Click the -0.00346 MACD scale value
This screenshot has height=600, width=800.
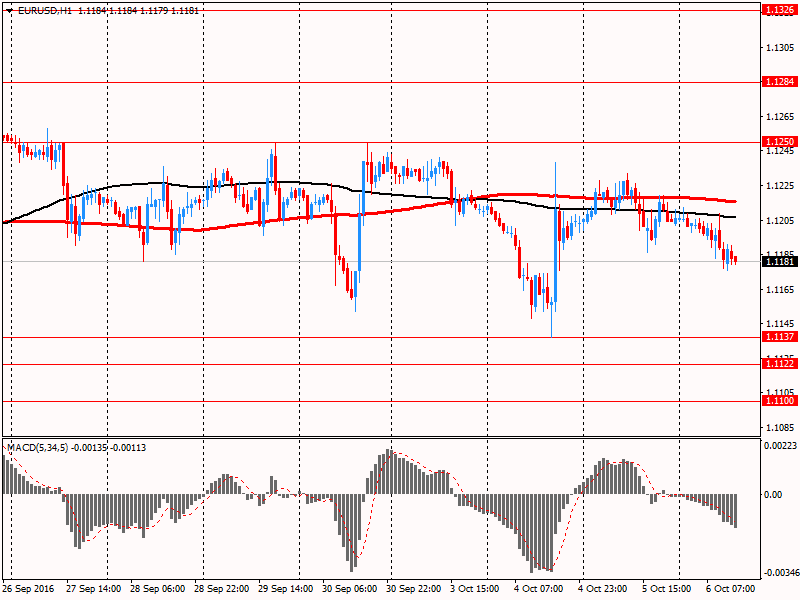tap(780, 572)
